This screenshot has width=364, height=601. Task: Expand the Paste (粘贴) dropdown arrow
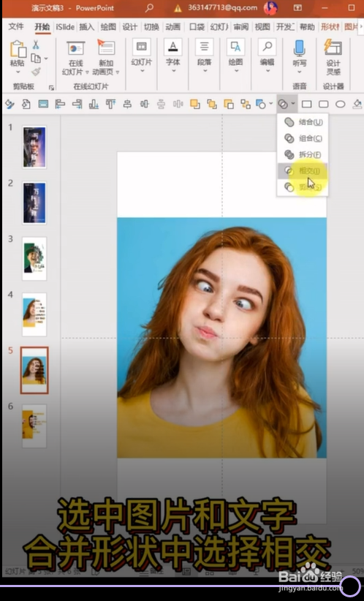click(18, 72)
